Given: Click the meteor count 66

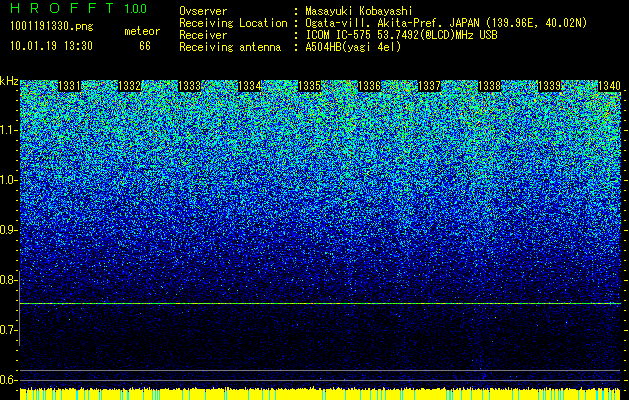Looking at the screenshot, I should pos(145,46).
